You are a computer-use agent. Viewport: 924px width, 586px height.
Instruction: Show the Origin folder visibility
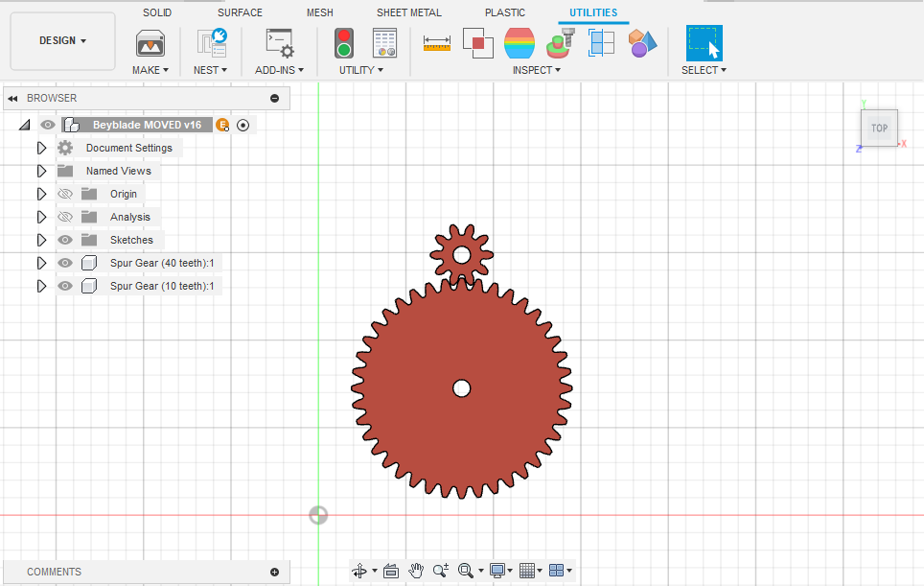click(65, 193)
